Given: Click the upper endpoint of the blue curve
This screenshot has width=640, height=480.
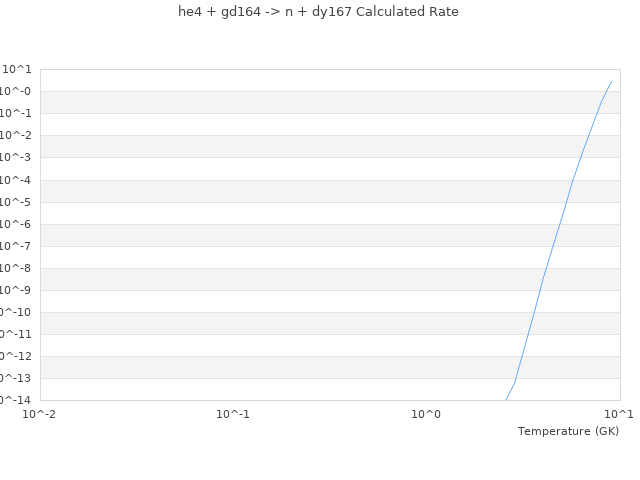Looking at the screenshot, I should 611,82.
